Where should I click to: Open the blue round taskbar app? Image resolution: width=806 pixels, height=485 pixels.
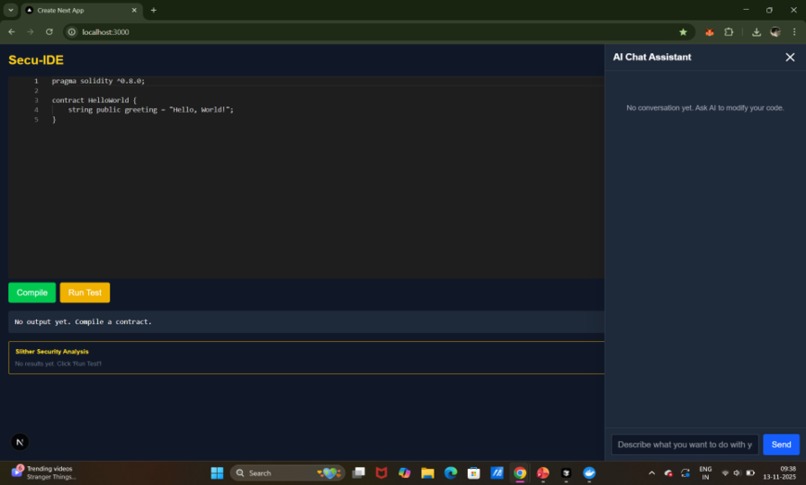tap(589, 473)
